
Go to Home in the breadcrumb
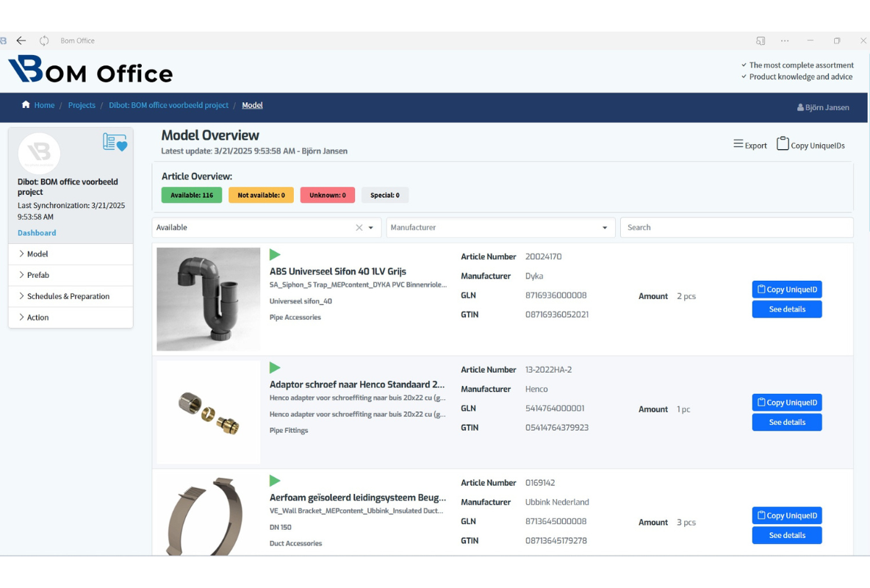(44, 106)
